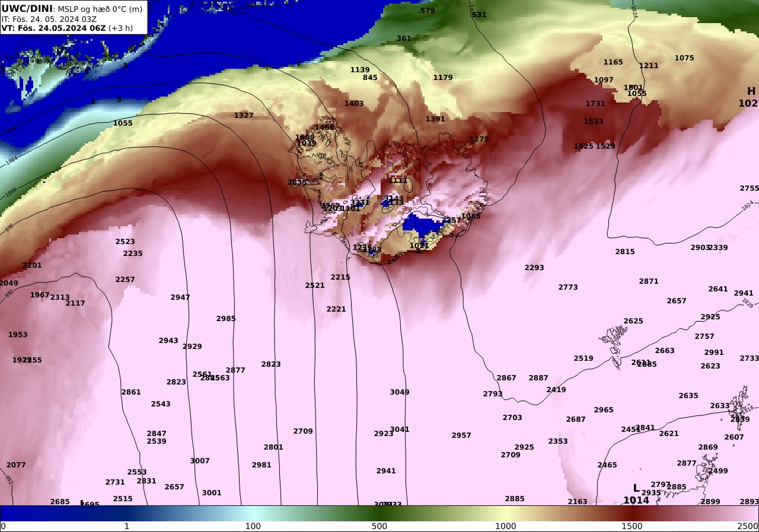759x532 pixels.
Task: Click the pressure value 1014 under L
Action: 636,500
